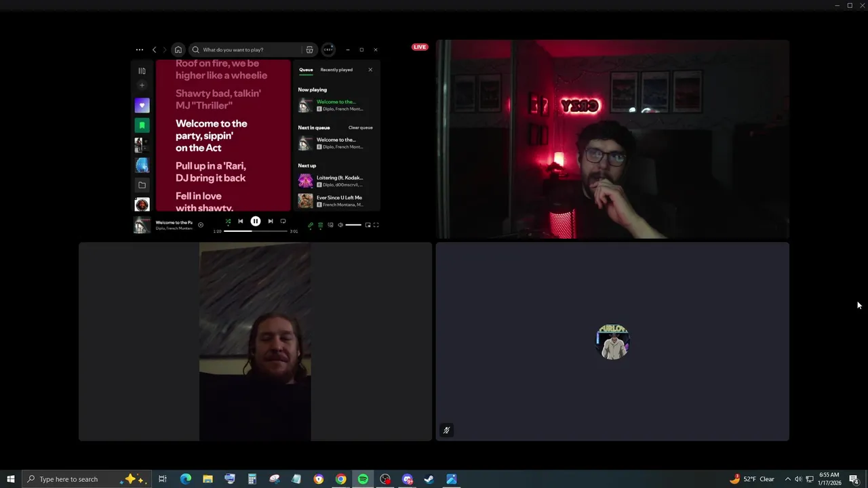The height and width of the screenshot is (488, 868).
Task: Toggle shuffle in the player controls
Action: point(228,221)
